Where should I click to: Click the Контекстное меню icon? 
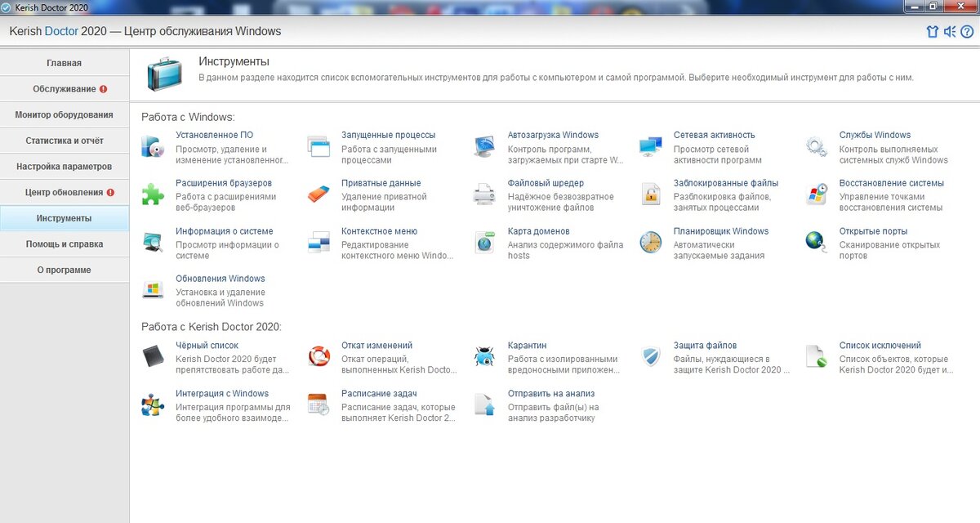(x=318, y=242)
